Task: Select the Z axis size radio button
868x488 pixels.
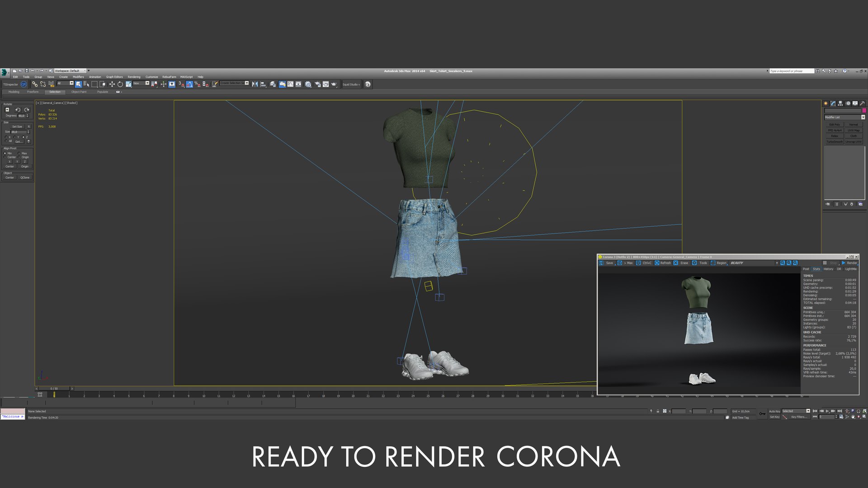Action: click(x=23, y=137)
